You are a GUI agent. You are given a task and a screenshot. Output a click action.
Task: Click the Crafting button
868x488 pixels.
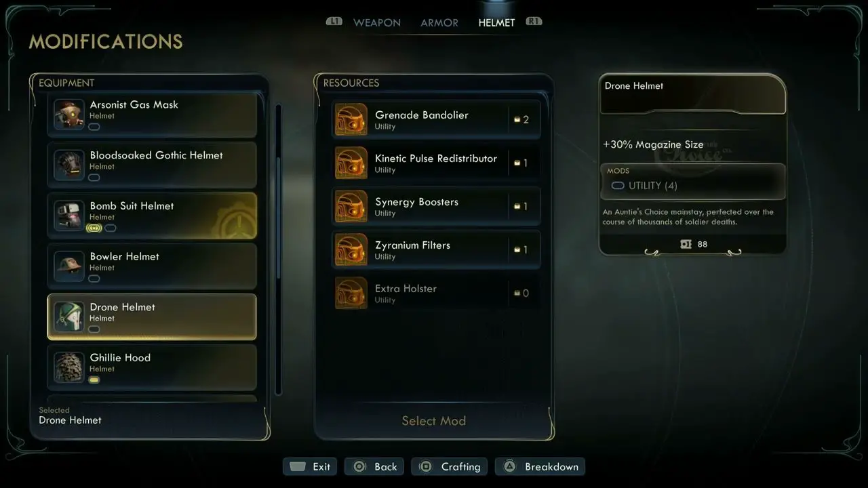point(449,466)
